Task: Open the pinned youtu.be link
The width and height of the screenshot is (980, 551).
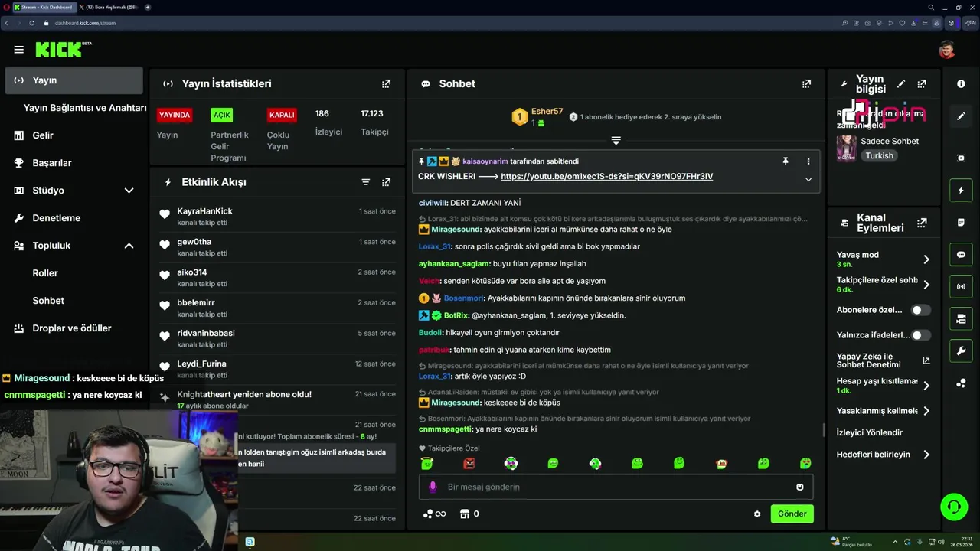Action: click(606, 176)
